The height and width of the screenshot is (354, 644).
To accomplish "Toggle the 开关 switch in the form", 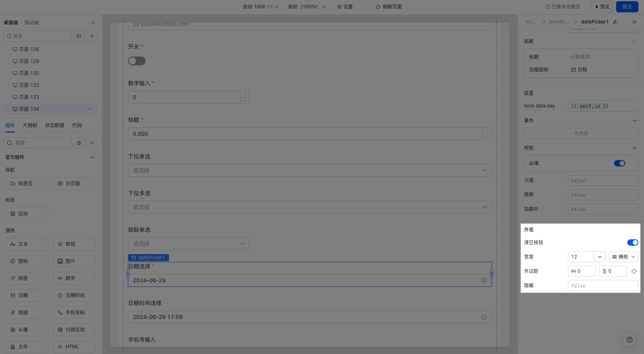I will point(137,61).
